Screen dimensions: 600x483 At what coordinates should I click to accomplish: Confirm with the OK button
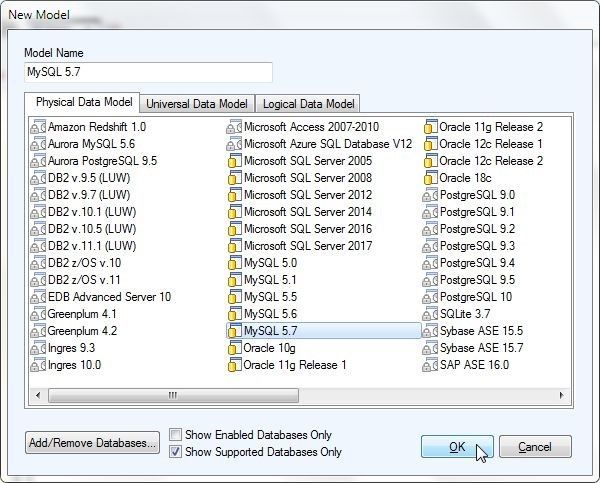457,447
